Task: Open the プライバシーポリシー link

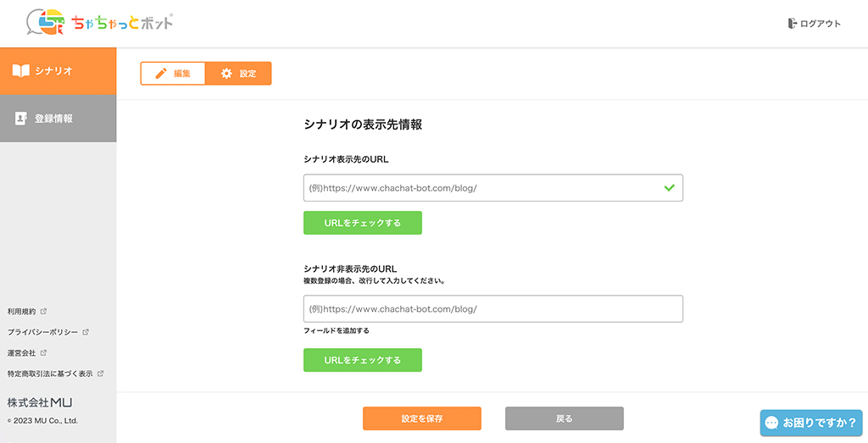Action: [x=42, y=332]
